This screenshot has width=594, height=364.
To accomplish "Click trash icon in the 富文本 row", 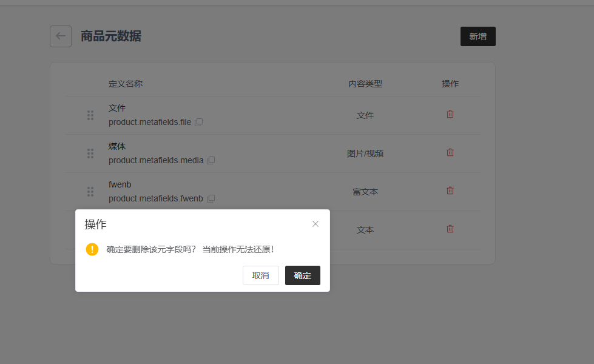I will (x=450, y=190).
